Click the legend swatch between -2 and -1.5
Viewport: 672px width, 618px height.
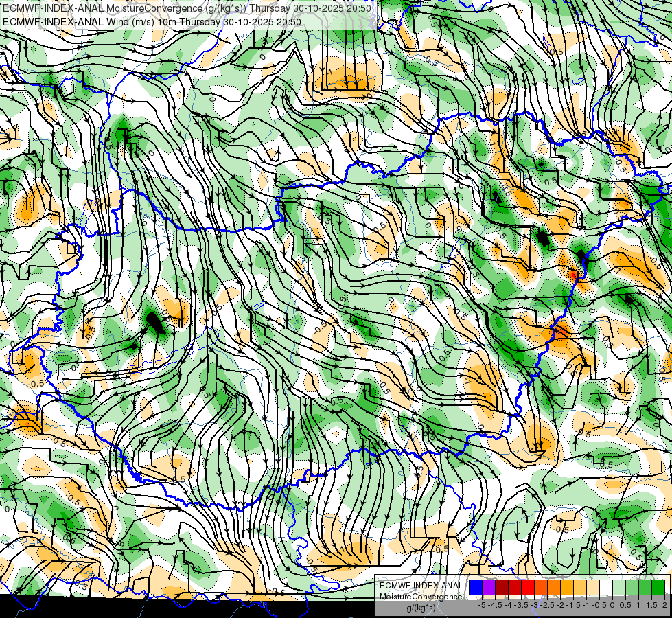pyautogui.click(x=567, y=587)
